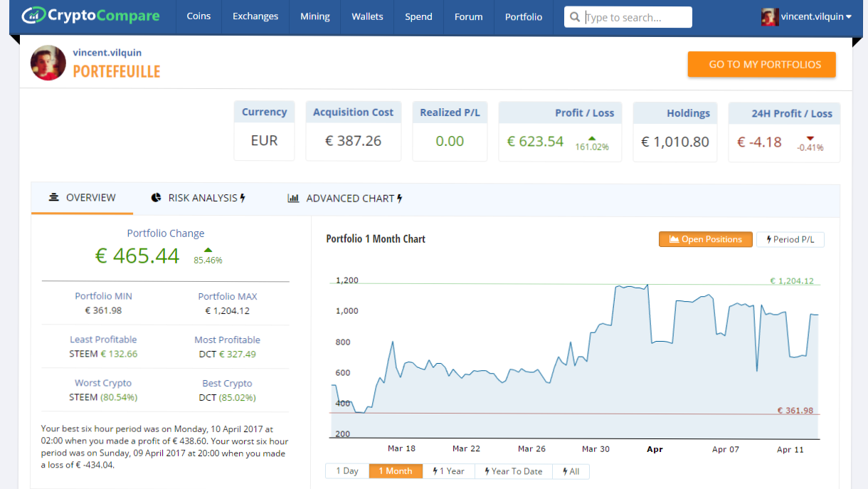Select the 1 Day range
The height and width of the screenshot is (489, 868).
tap(347, 471)
